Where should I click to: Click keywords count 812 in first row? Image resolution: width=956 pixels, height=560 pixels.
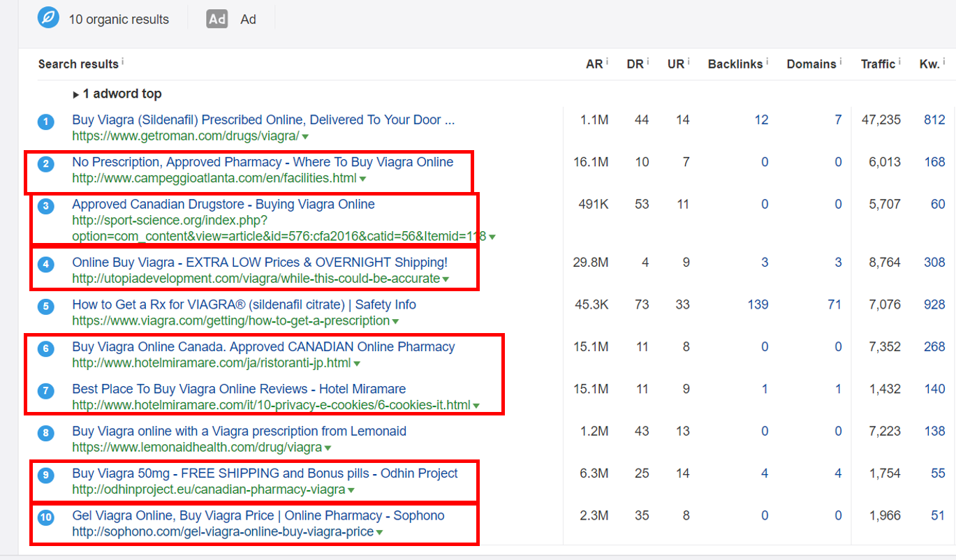934,120
